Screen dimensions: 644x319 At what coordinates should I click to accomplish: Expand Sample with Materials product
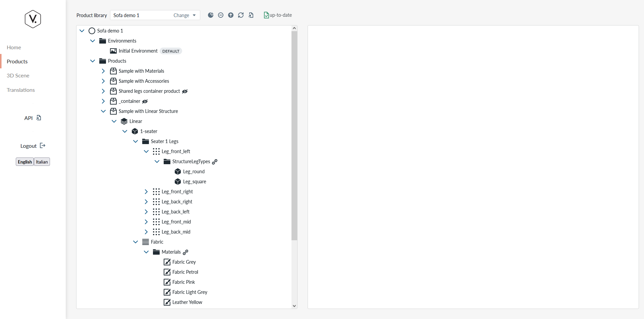pyautogui.click(x=103, y=71)
